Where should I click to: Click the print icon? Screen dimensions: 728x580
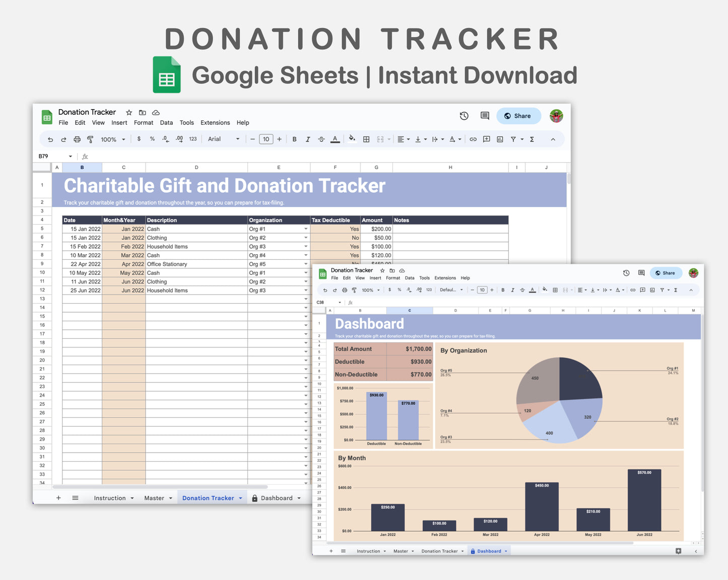77,139
